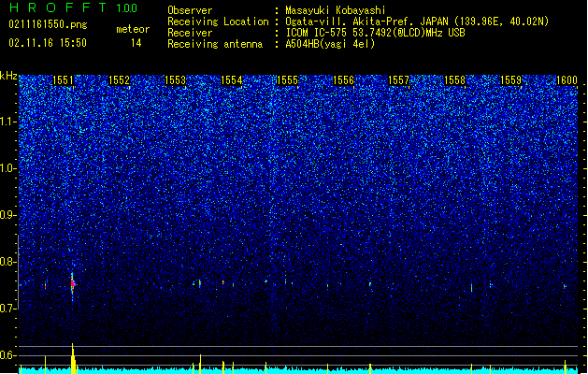This screenshot has height=374, width=588.
Task: Click the 1555 time marker
Action: click(287, 80)
